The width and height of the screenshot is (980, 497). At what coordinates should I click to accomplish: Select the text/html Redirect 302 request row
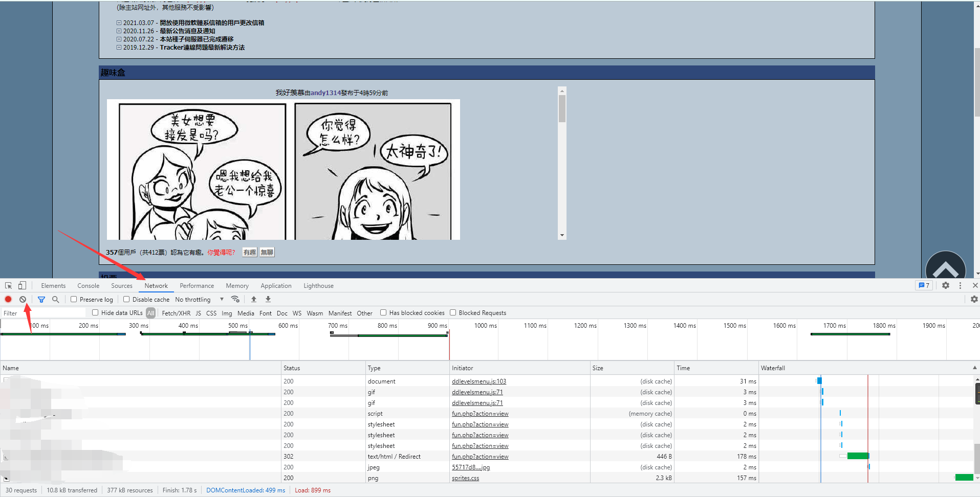click(487, 457)
